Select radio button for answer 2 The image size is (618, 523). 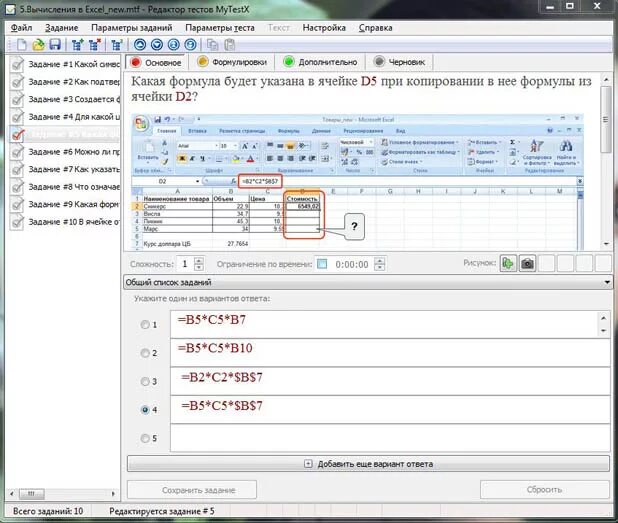145,353
